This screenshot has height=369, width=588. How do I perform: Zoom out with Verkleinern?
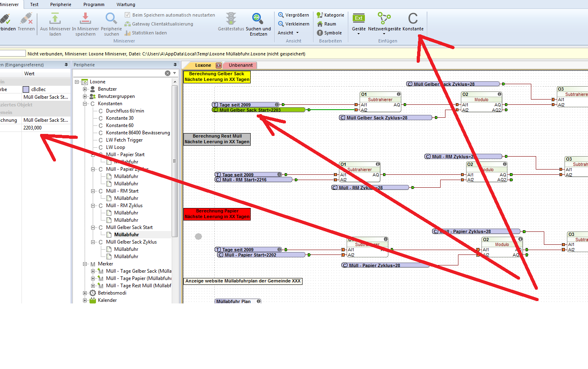[x=294, y=24]
